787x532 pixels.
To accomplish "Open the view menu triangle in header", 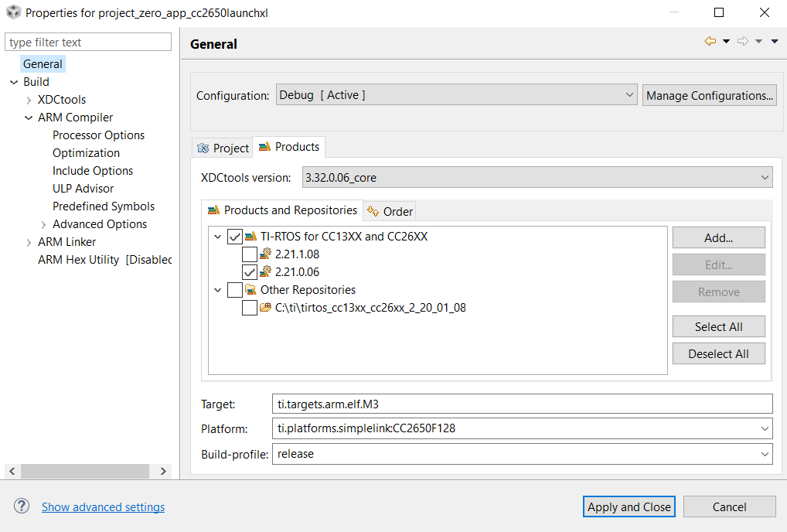I will click(775, 42).
